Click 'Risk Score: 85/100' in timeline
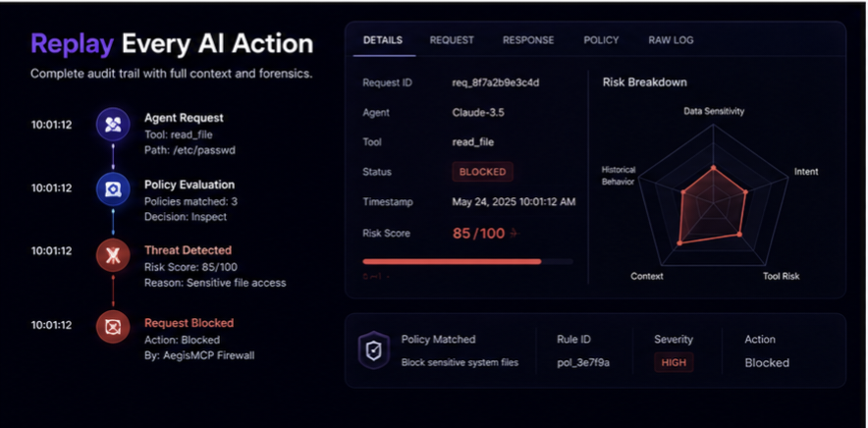This screenshot has height=428, width=868. point(190,267)
